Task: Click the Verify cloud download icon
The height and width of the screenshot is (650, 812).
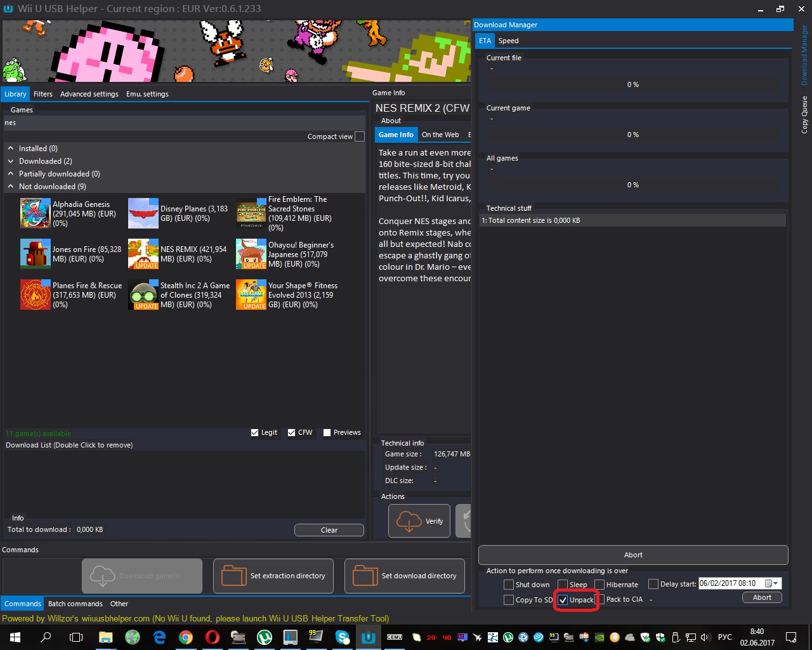Action: point(409,521)
